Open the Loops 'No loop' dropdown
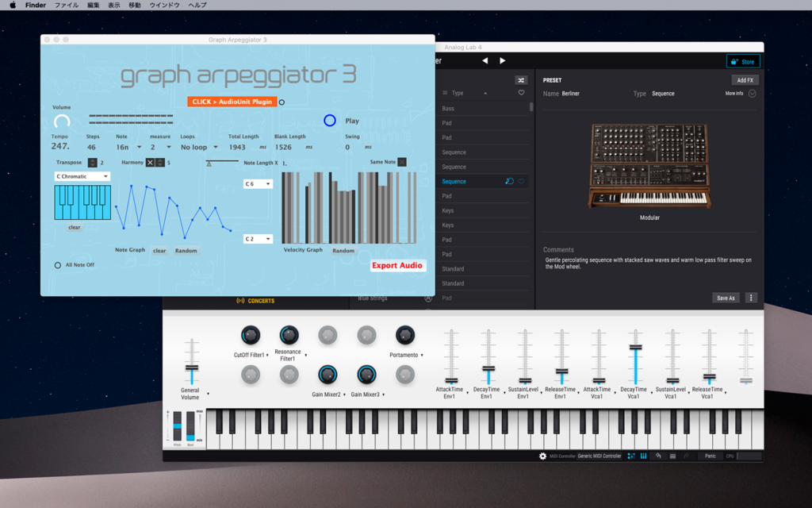This screenshot has width=812, height=508. click(199, 147)
